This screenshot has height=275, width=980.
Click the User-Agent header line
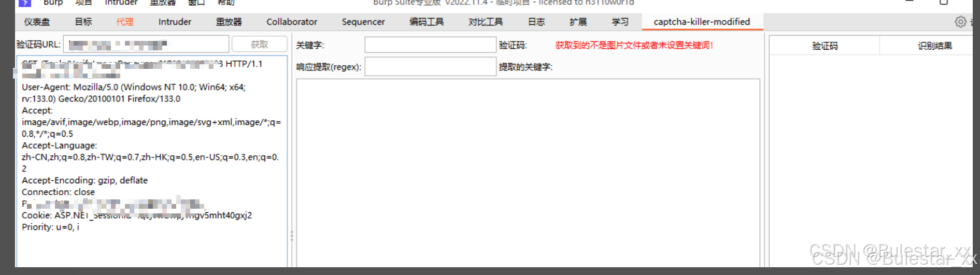(x=134, y=93)
